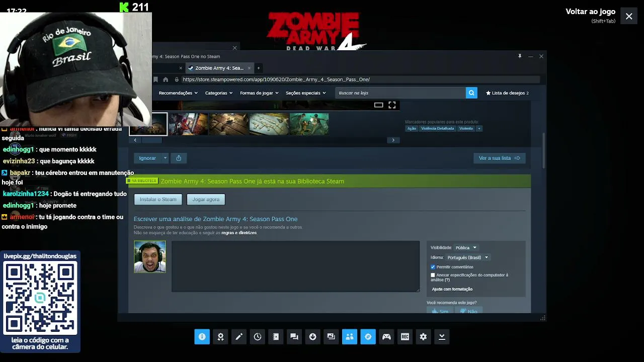Screen dimensions: 644x362
Task: Click Sim thumbs-up recommend button
Action: click(440, 311)
